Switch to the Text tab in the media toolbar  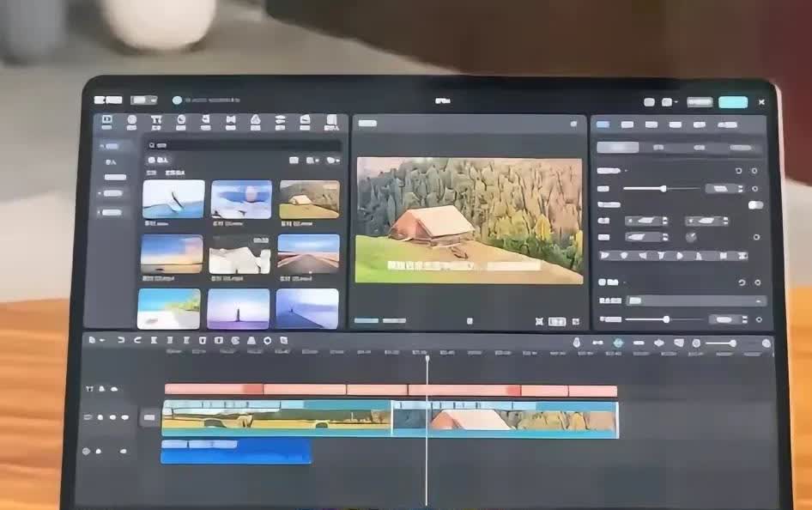[x=156, y=122]
